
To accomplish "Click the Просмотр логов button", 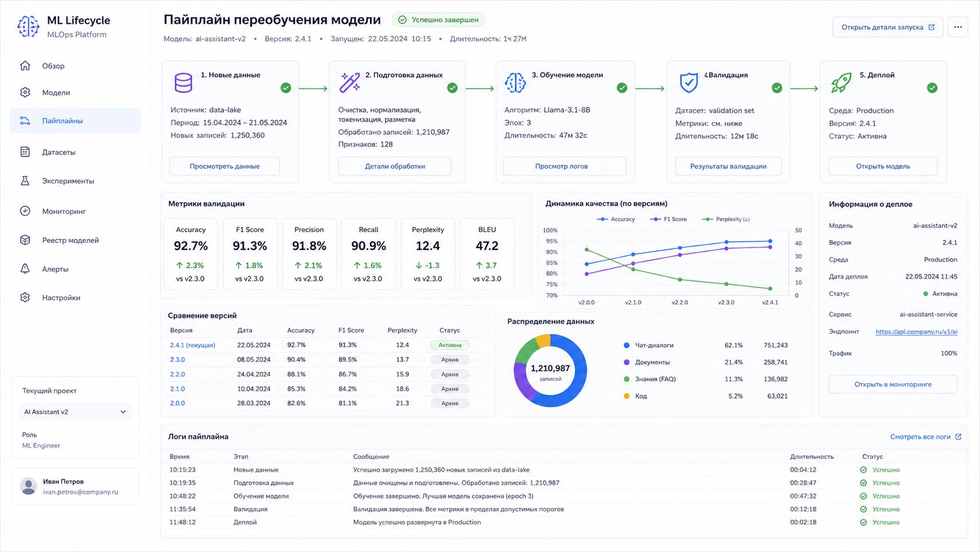I will coord(562,166).
